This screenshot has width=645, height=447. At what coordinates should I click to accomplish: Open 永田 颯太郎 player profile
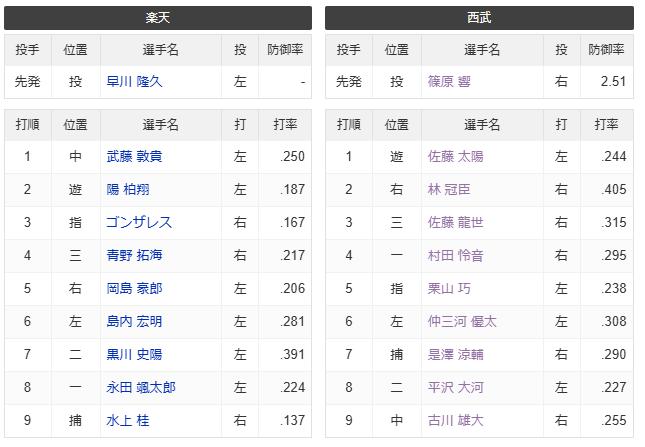point(141,387)
